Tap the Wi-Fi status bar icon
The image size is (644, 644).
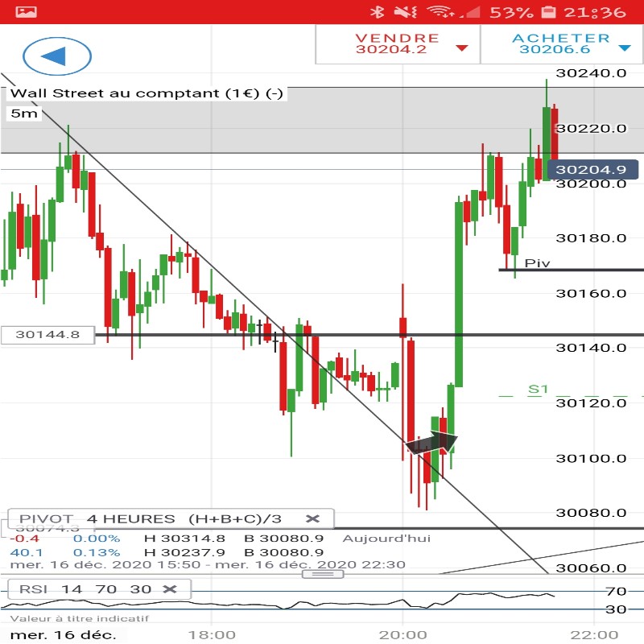[x=440, y=12]
